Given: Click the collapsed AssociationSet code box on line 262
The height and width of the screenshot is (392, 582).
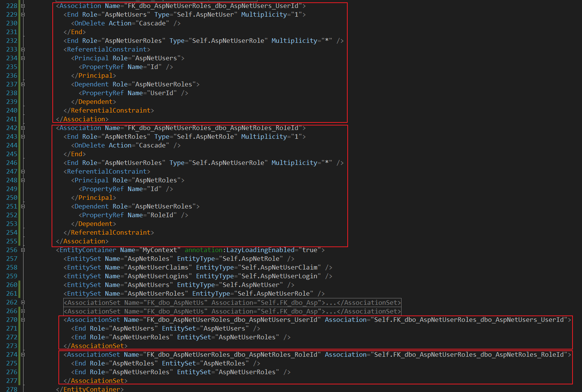Looking at the screenshot, I should pos(232,303).
